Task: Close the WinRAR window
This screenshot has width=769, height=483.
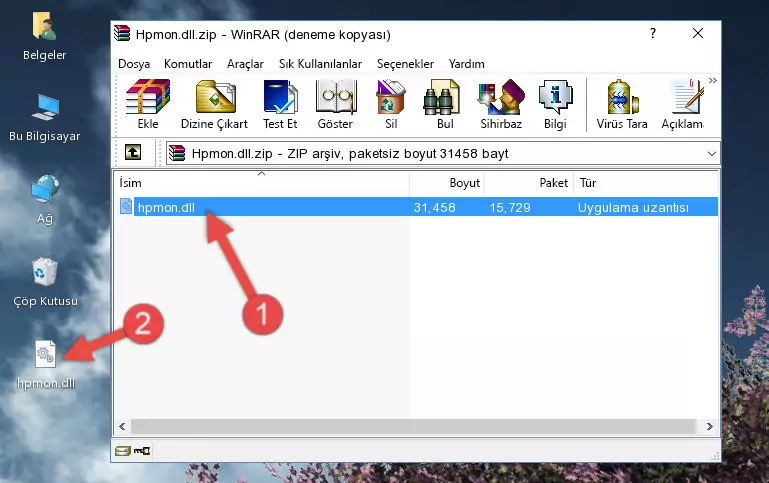Action: (697, 33)
